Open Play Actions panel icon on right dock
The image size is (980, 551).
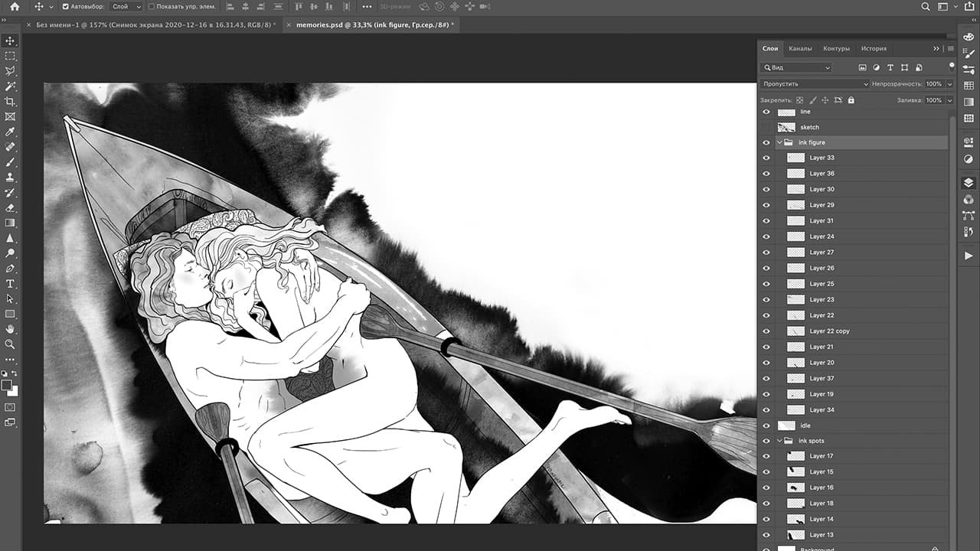[x=969, y=256]
